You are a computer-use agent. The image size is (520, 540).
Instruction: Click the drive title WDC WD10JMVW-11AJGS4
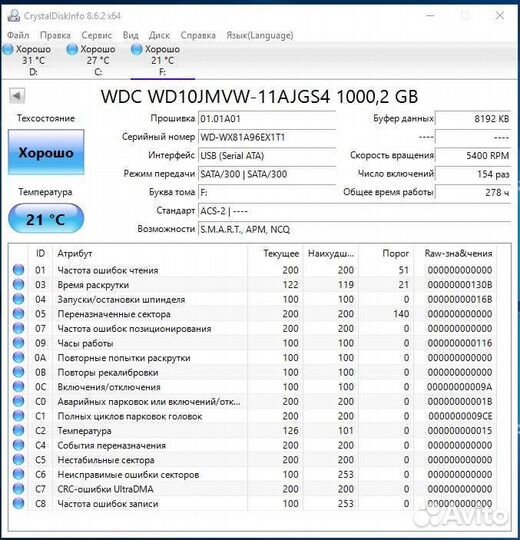(x=259, y=96)
